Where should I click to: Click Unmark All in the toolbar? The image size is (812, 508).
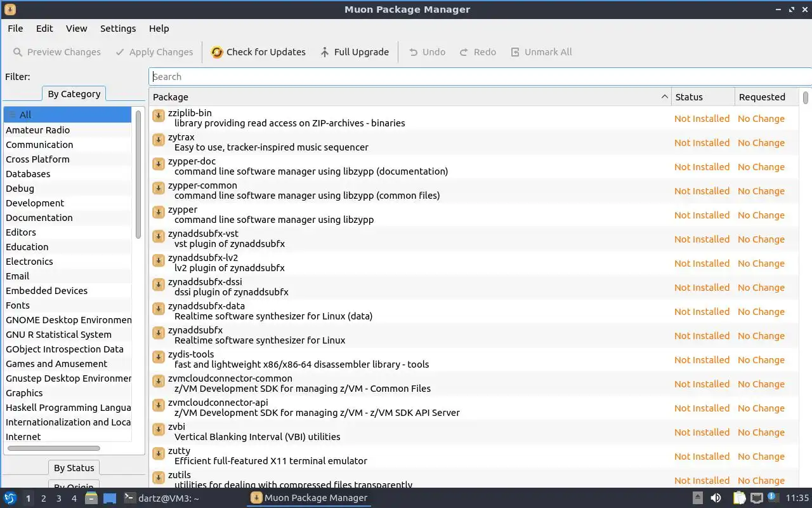[x=541, y=52]
